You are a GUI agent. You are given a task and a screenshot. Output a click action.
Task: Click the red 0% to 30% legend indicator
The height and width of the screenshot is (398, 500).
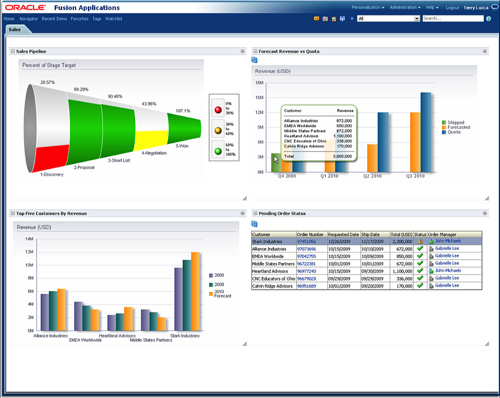point(218,110)
